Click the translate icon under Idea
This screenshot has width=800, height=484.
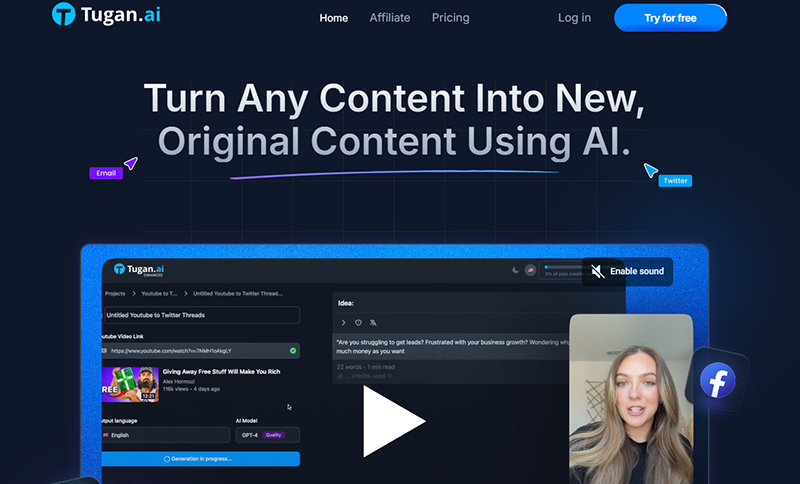[373, 323]
